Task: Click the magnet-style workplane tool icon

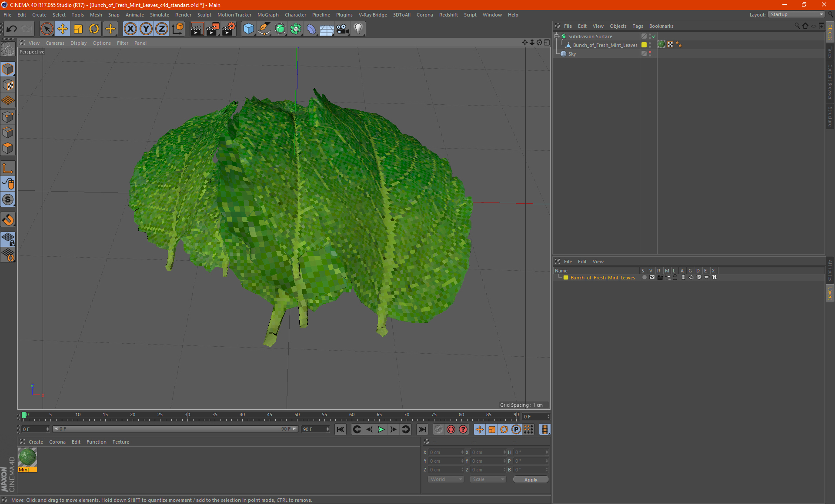Action: pos(8,220)
